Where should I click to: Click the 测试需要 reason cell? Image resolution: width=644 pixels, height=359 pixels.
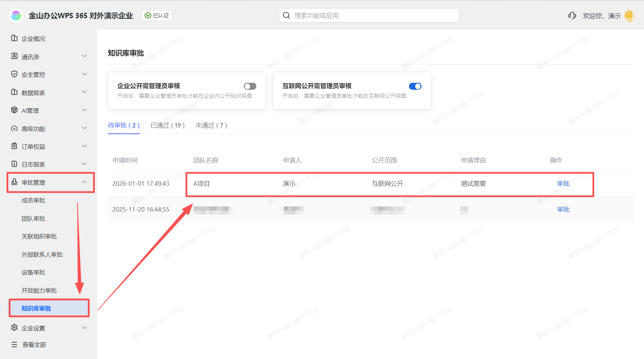click(473, 184)
